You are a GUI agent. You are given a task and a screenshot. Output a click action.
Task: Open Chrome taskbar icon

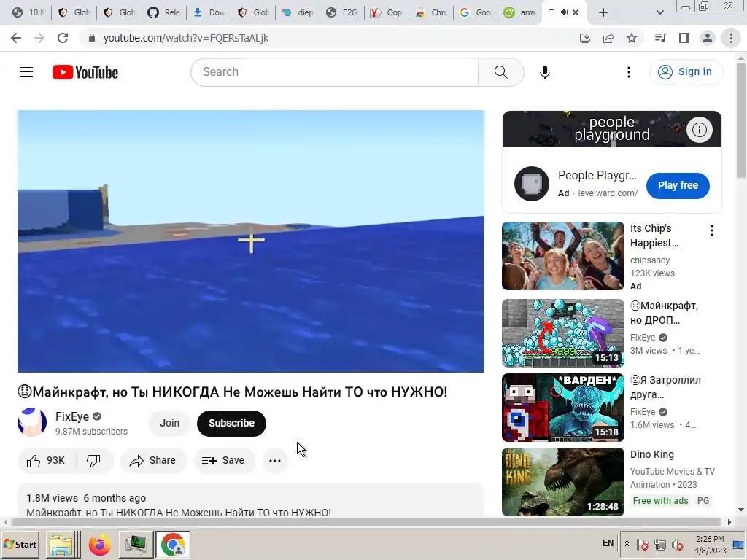[x=172, y=545]
